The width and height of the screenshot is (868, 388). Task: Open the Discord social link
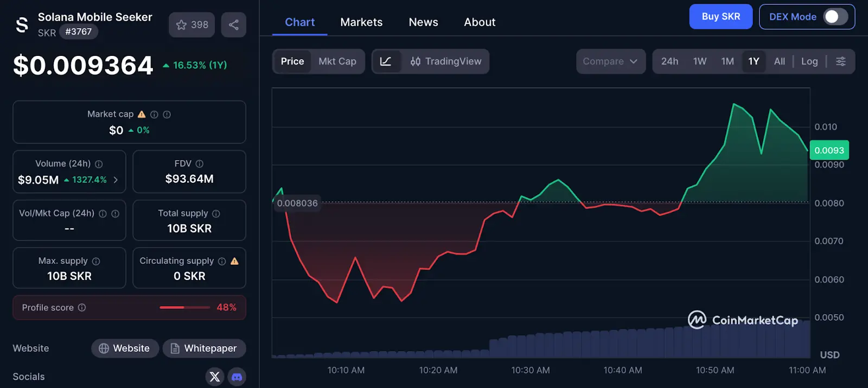coord(237,377)
